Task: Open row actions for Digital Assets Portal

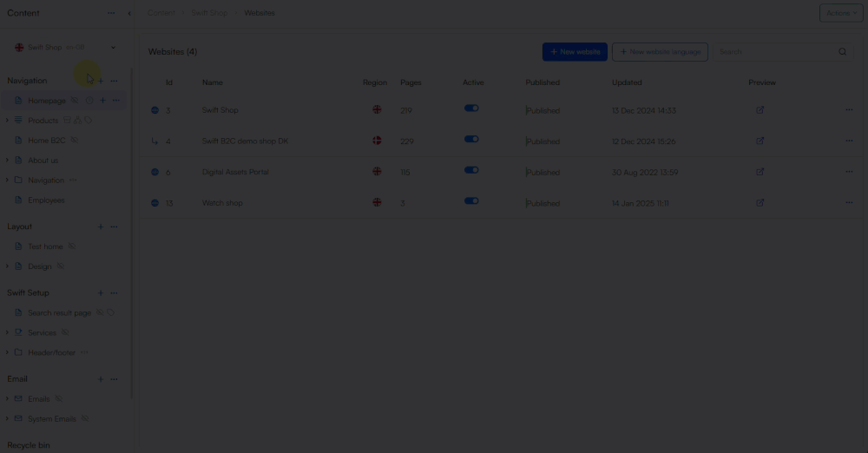Action: [849, 172]
